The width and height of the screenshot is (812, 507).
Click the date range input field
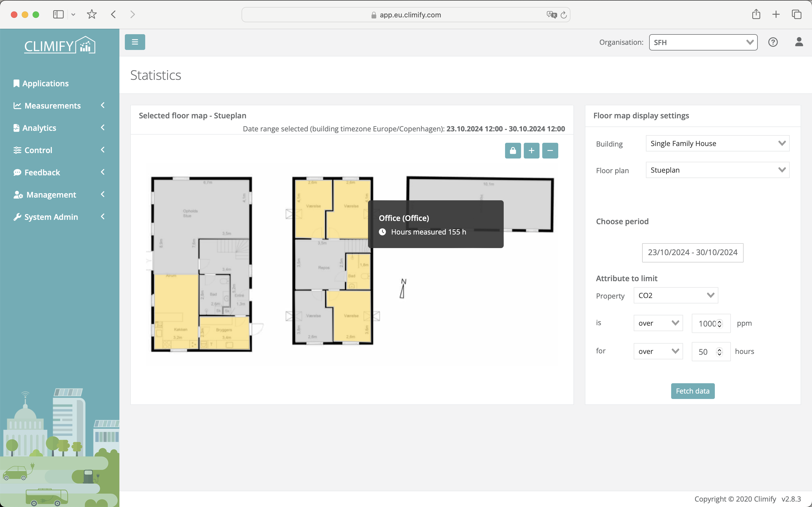click(693, 252)
